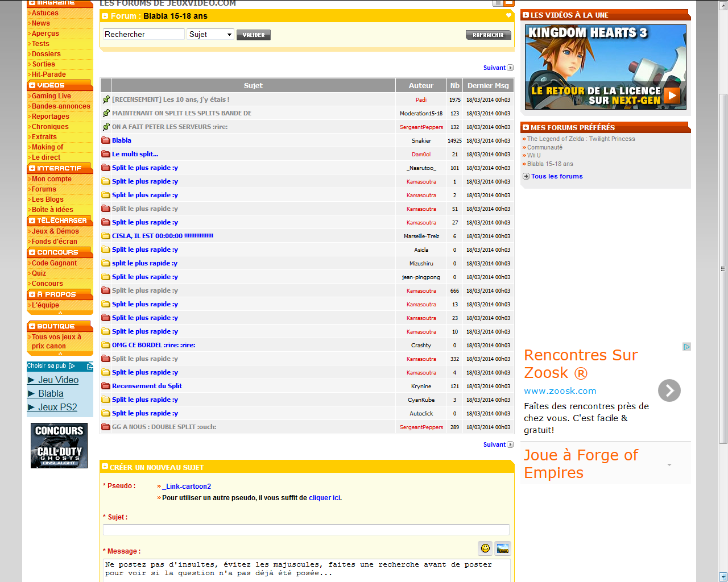This screenshot has height=582, width=728.
Task: Click the round arrow button in the Zoosk ad
Action: 669,390
